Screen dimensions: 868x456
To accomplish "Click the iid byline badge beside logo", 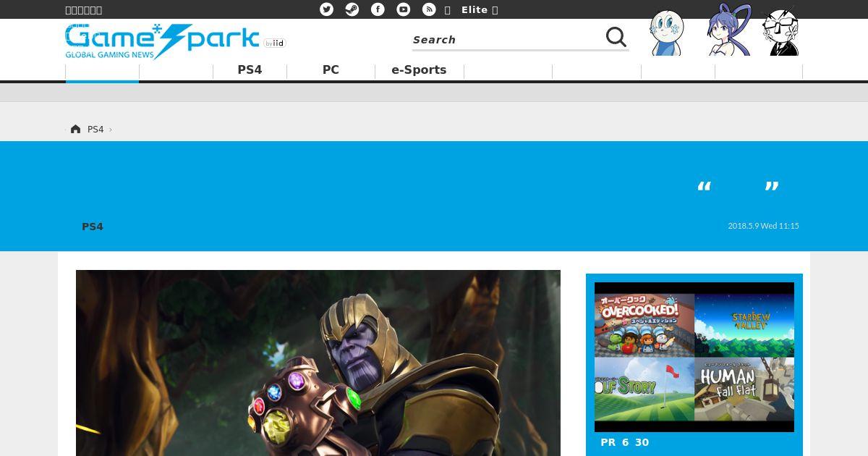I will pyautogui.click(x=275, y=43).
